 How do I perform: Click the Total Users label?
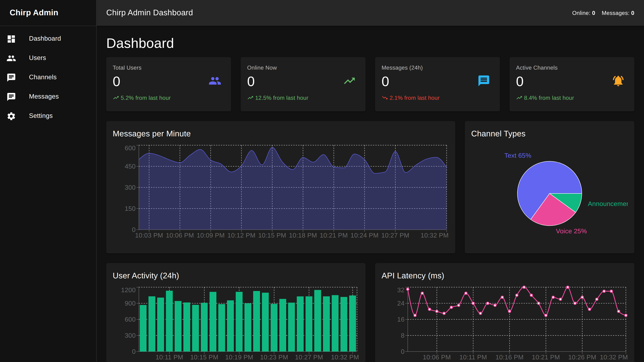[x=127, y=68]
